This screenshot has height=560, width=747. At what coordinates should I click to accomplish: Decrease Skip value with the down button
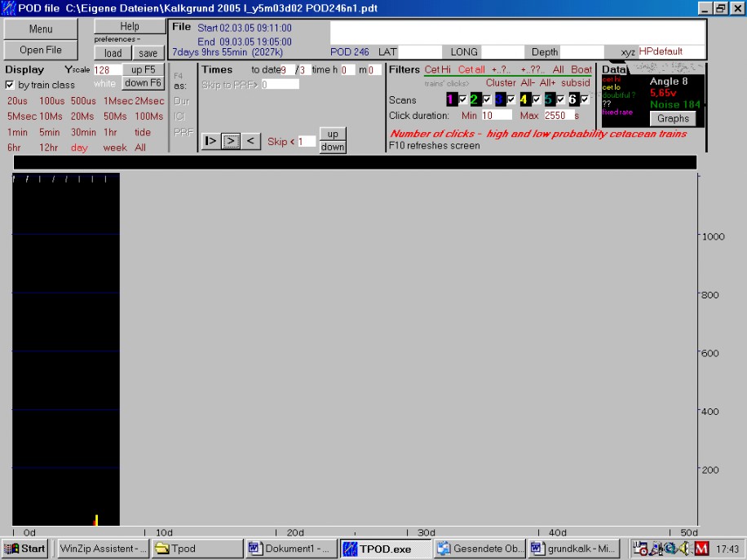coord(332,148)
